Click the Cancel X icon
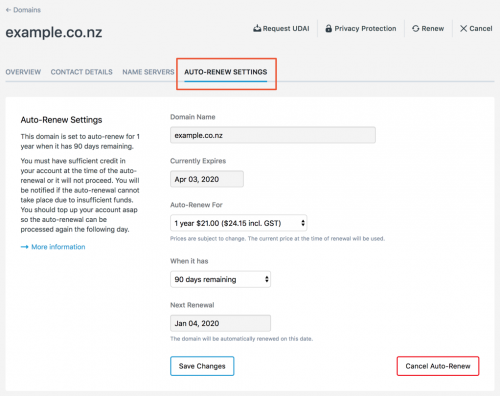 (463, 28)
